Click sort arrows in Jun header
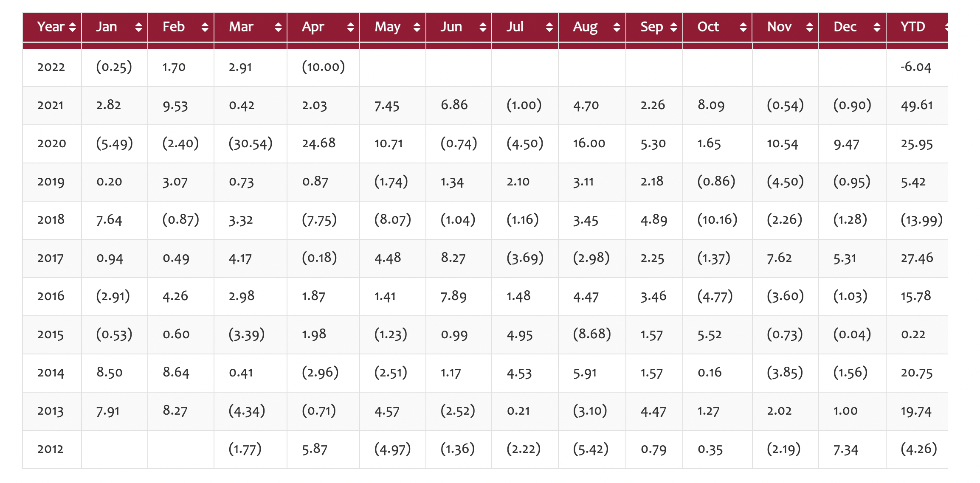This screenshot has height=483, width=980. (x=483, y=27)
